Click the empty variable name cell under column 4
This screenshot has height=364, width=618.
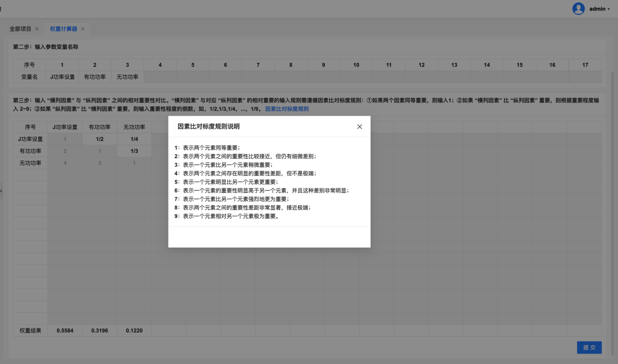(160, 77)
